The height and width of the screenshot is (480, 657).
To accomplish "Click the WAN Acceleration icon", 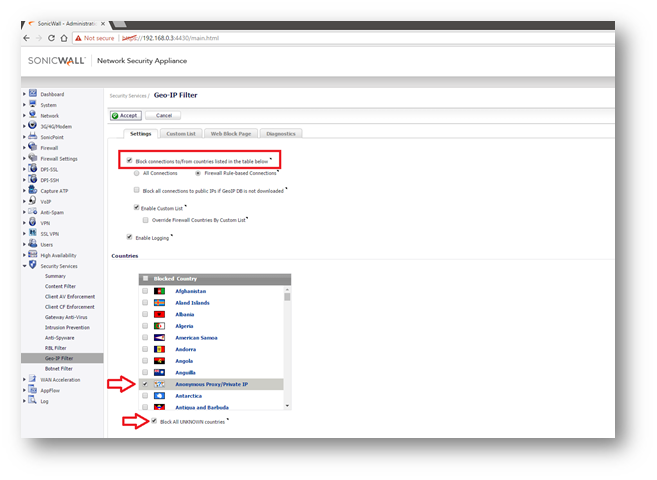I will [33, 379].
